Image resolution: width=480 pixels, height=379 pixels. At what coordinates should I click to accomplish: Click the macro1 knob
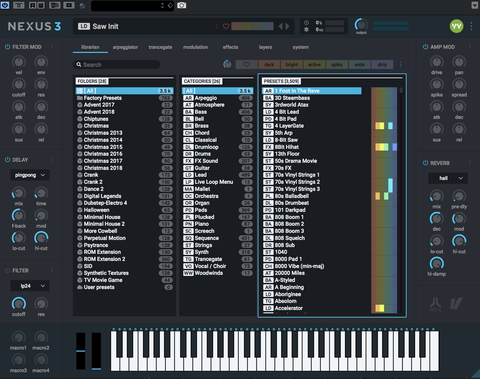[x=19, y=337]
